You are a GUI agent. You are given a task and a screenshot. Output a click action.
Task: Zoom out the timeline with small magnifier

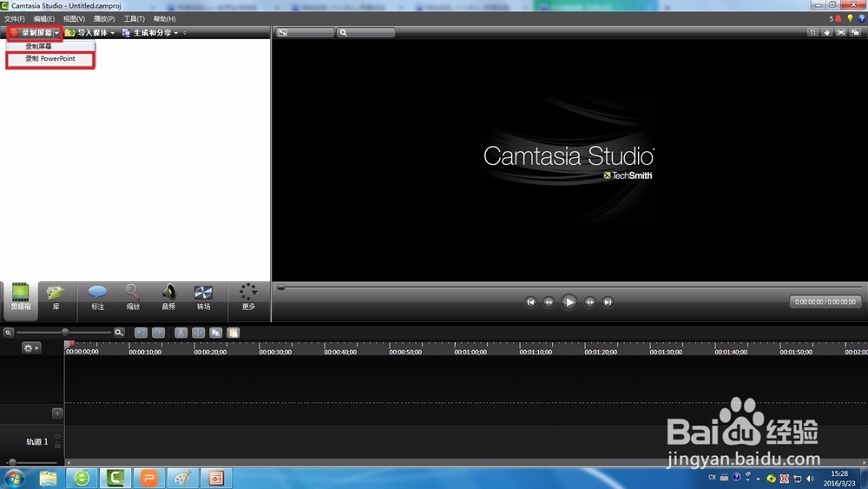coord(9,333)
